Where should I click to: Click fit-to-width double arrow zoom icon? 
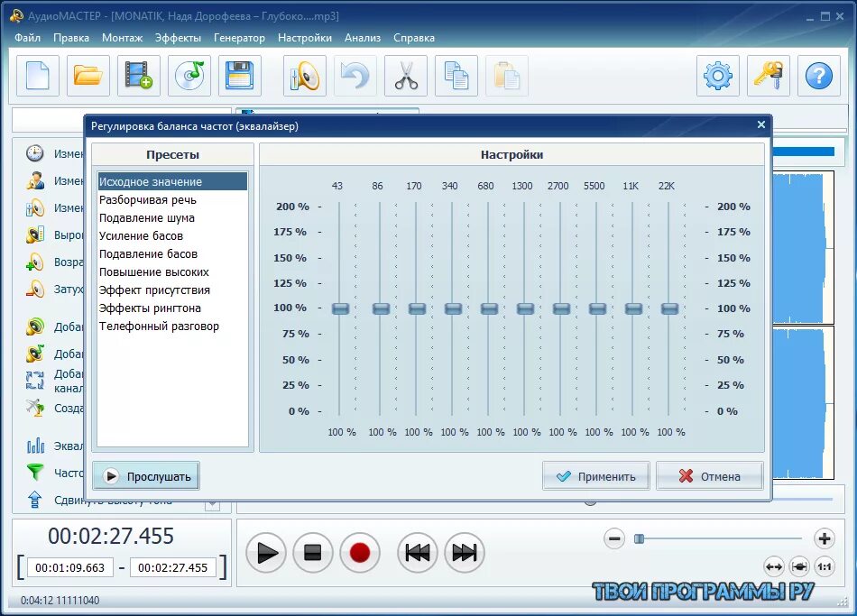point(774,566)
